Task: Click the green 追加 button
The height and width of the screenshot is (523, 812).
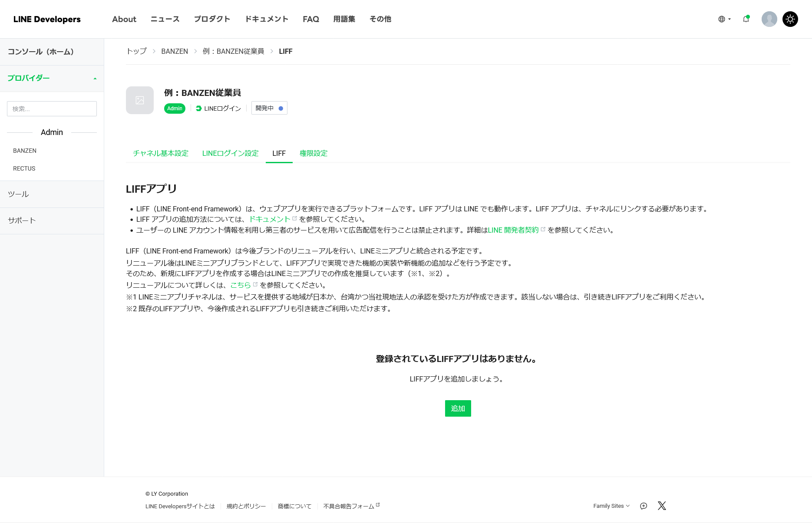Action: pyautogui.click(x=458, y=408)
